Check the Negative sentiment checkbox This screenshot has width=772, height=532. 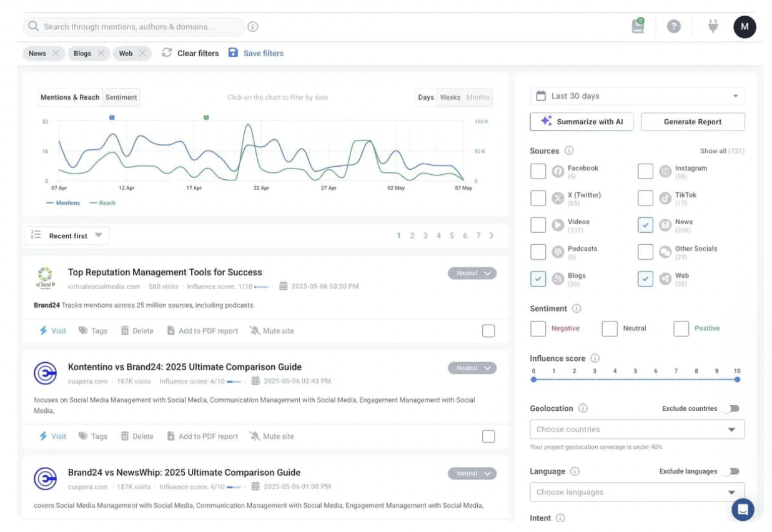coord(538,328)
